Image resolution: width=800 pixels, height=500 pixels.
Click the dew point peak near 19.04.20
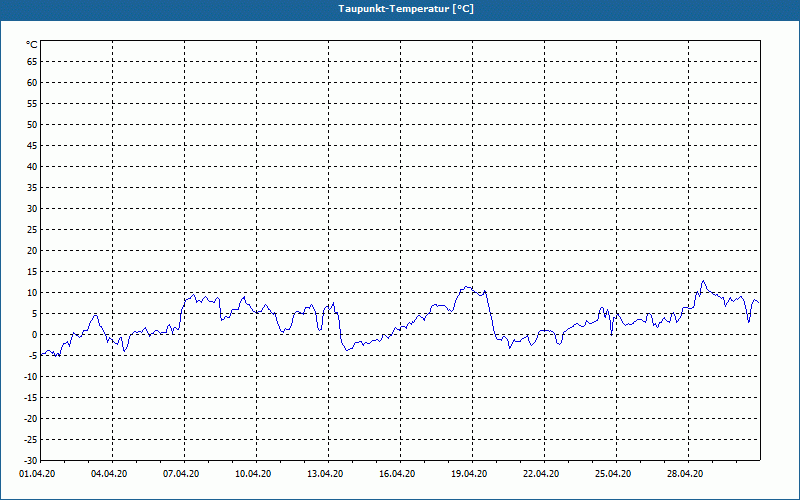point(467,287)
